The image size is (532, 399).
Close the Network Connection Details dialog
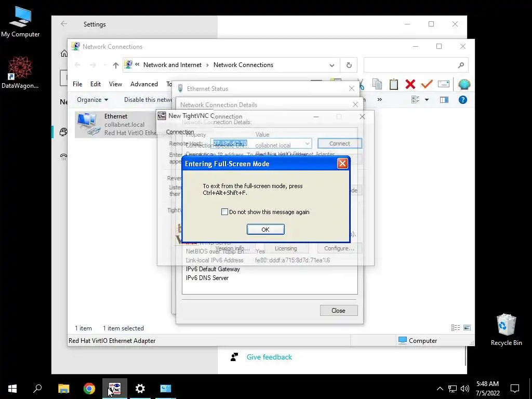coord(355,104)
